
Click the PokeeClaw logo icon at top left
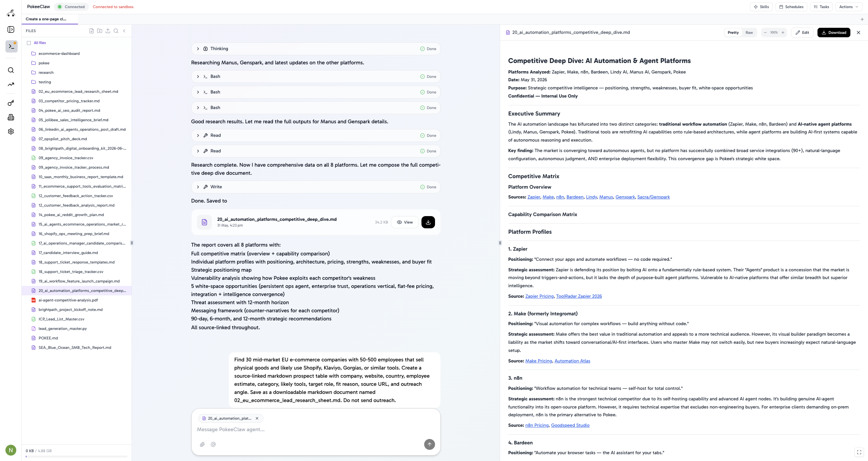11,13
